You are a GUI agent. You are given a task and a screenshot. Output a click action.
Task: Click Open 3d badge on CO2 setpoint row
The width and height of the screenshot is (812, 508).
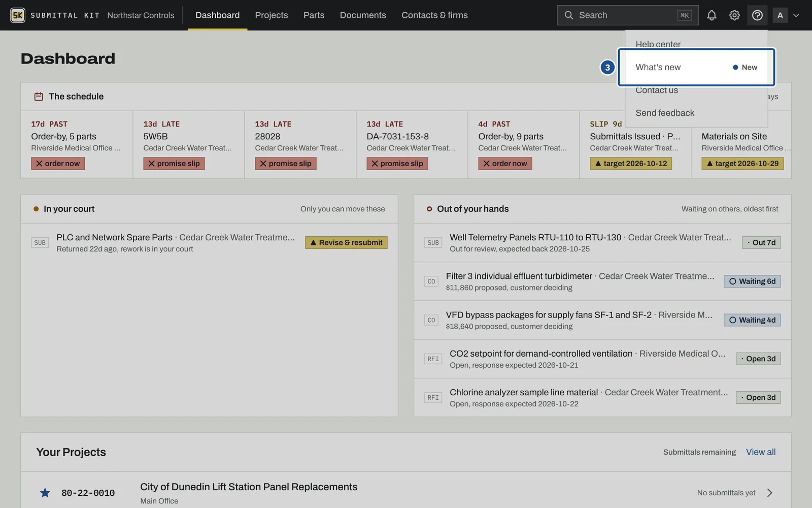(x=758, y=359)
